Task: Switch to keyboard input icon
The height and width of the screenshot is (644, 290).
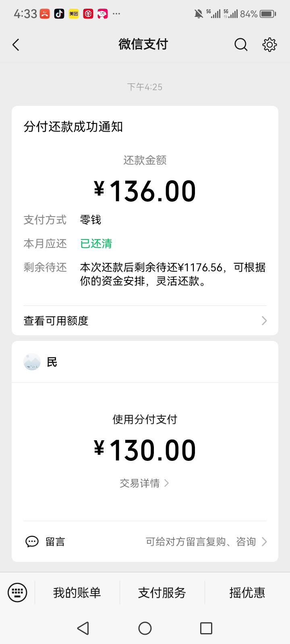Action: [17, 592]
